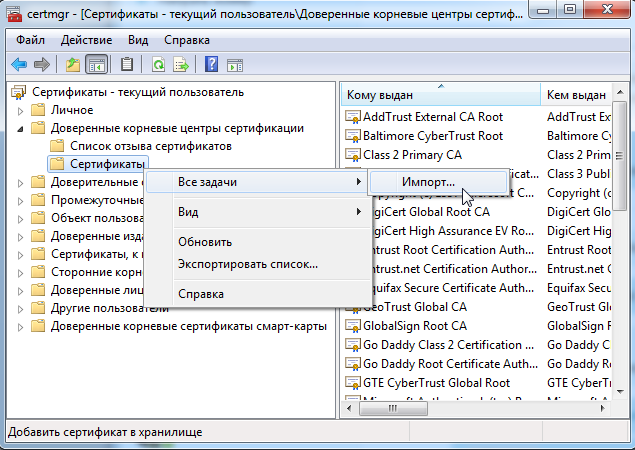Toggle the console tree show/hide icon
Screen dimensions: 635x450
(x=96, y=64)
